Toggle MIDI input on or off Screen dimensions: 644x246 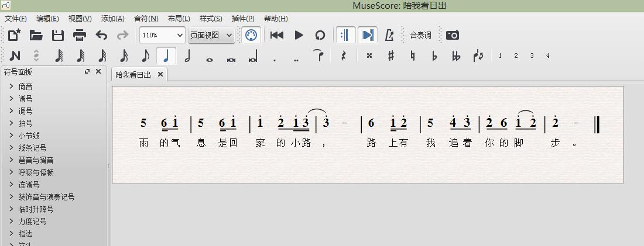pyautogui.click(x=251, y=35)
